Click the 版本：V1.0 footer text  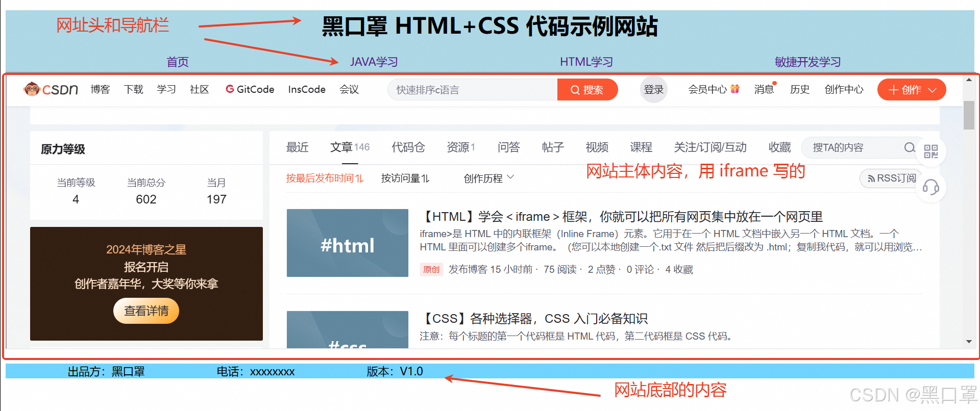coord(395,371)
